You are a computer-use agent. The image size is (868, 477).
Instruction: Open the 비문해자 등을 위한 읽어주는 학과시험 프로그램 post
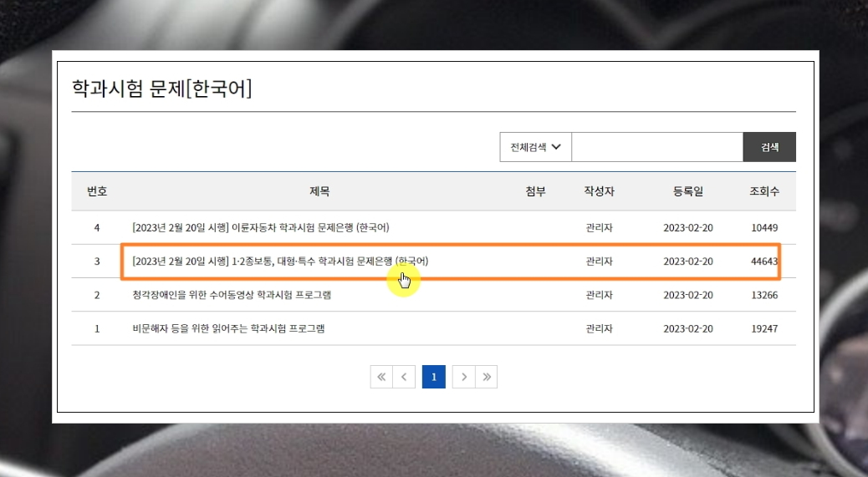(x=228, y=329)
